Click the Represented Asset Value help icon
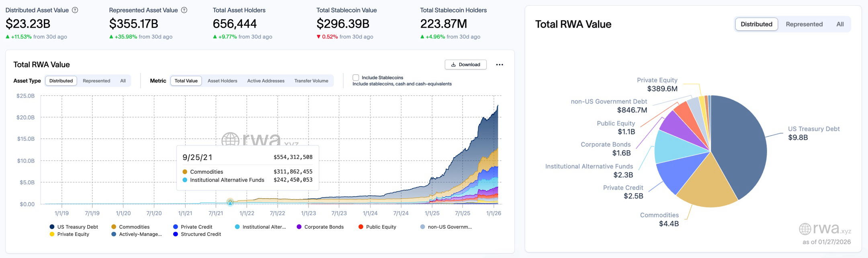The height and width of the screenshot is (258, 868). coord(184,10)
